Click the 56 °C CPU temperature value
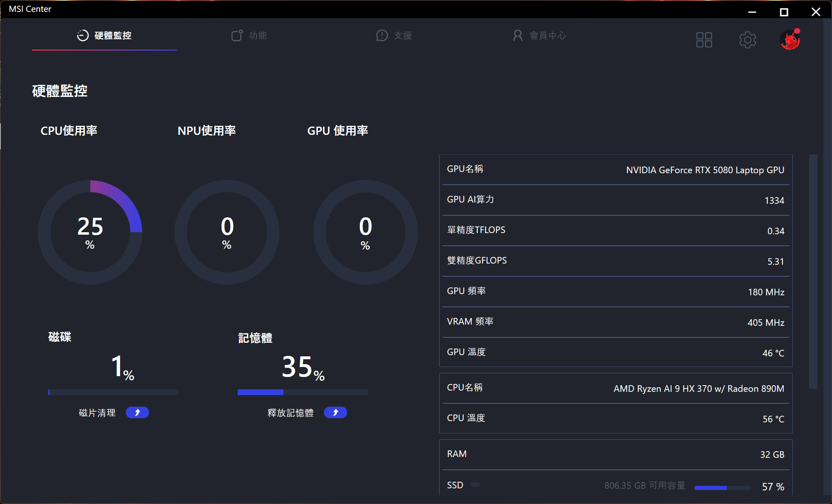Screen dimensions: 832x504 [773, 419]
